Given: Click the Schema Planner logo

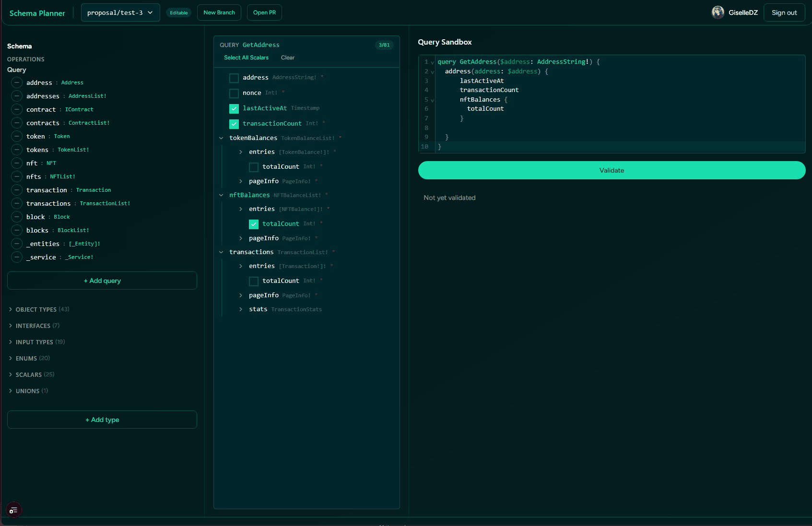Looking at the screenshot, I should click(37, 13).
